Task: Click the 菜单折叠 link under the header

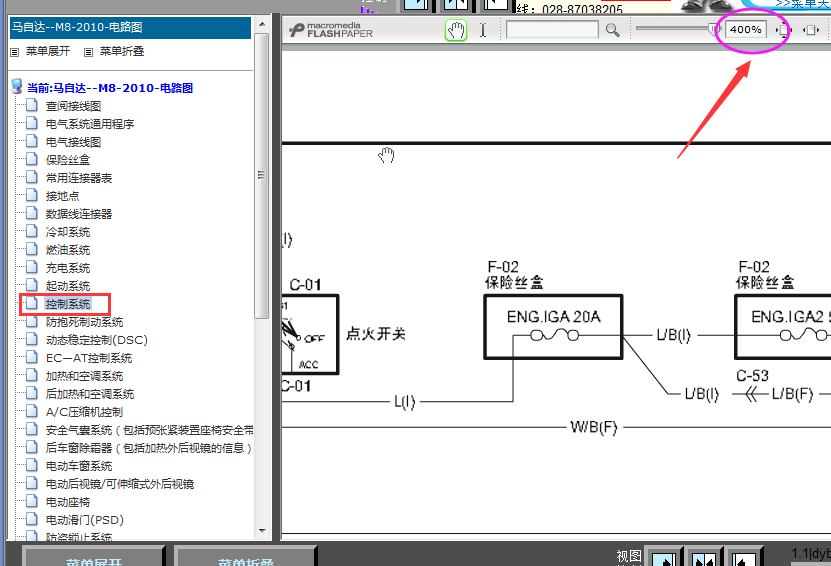Action: pyautogui.click(x=122, y=51)
